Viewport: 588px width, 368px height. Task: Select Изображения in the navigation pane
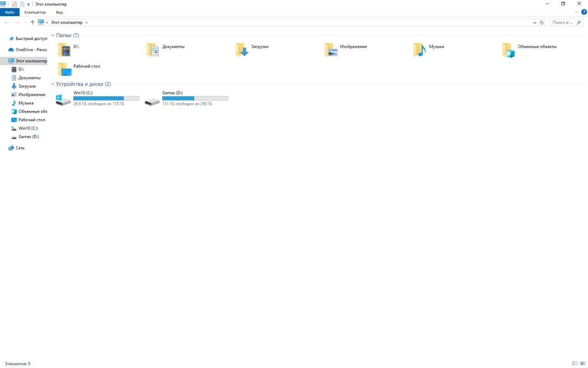coord(28,95)
